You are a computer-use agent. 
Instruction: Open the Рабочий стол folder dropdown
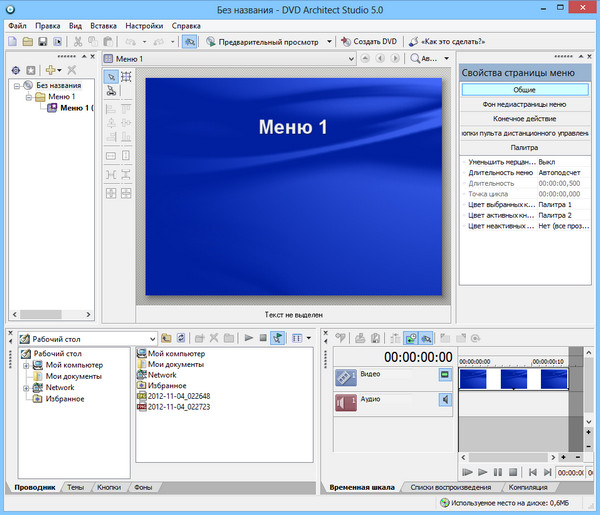(x=152, y=339)
